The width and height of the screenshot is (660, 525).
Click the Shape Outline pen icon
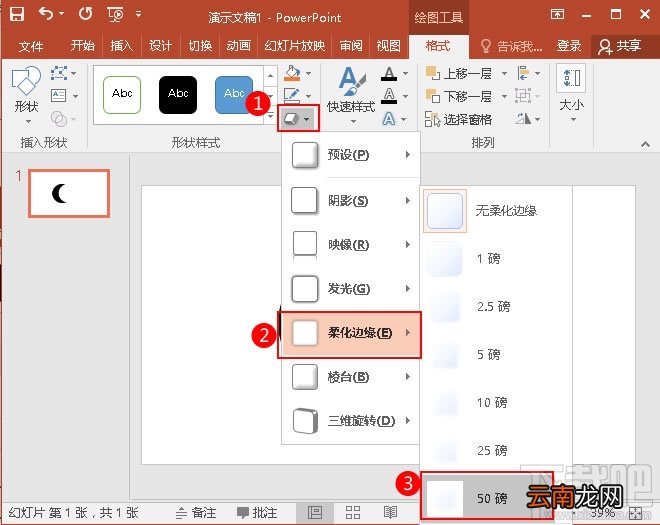coord(292,95)
